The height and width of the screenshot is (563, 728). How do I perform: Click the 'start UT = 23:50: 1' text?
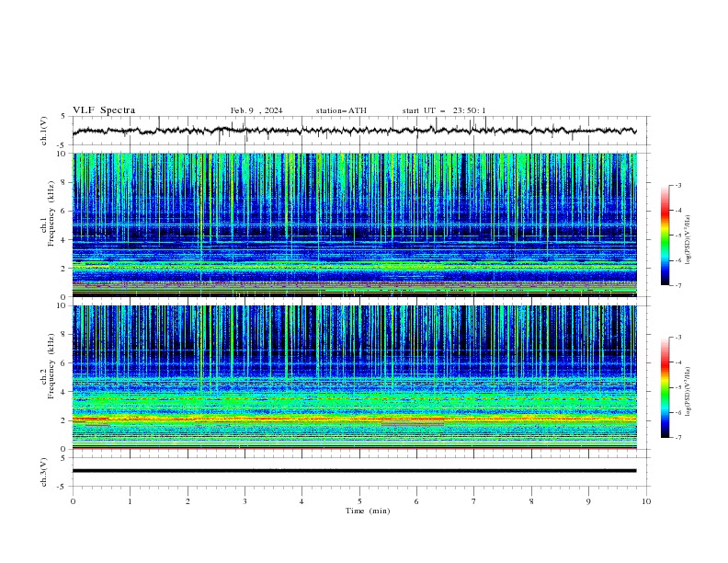pyautogui.click(x=444, y=110)
